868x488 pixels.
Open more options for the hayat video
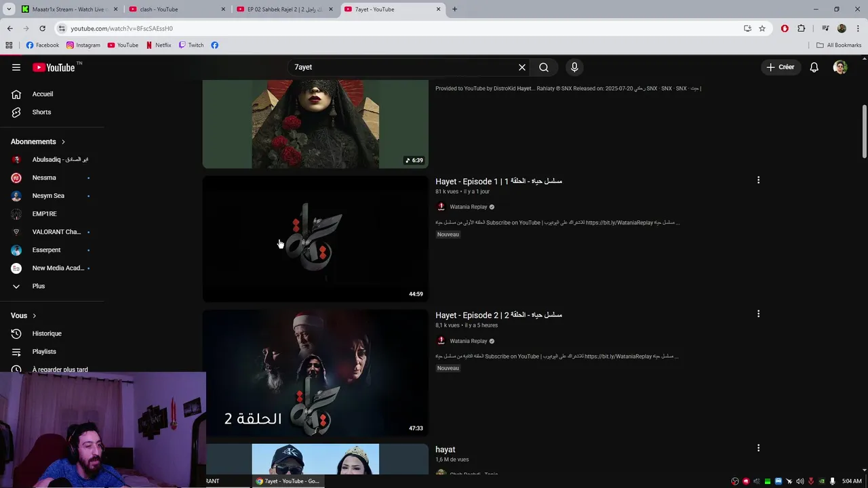pyautogui.click(x=758, y=448)
